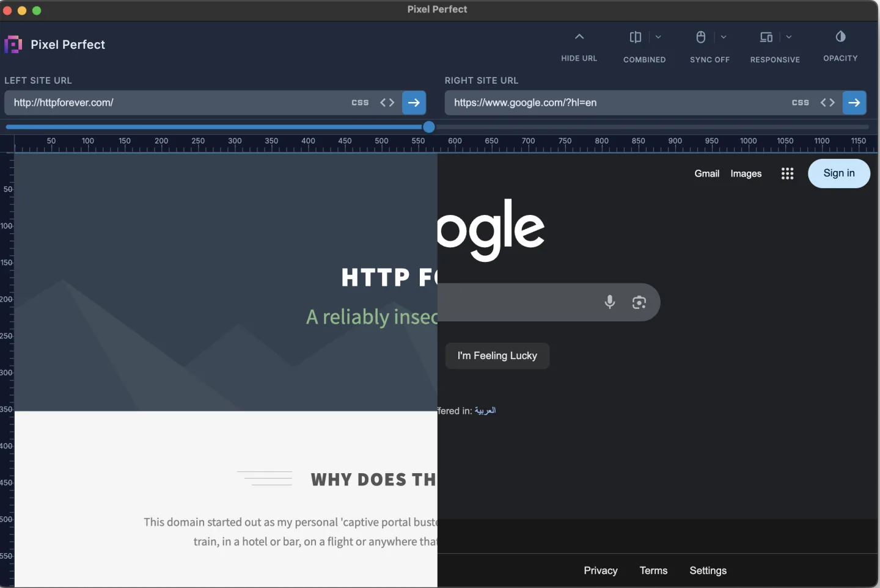Open the Combined view mode dropdown arrow

click(658, 37)
